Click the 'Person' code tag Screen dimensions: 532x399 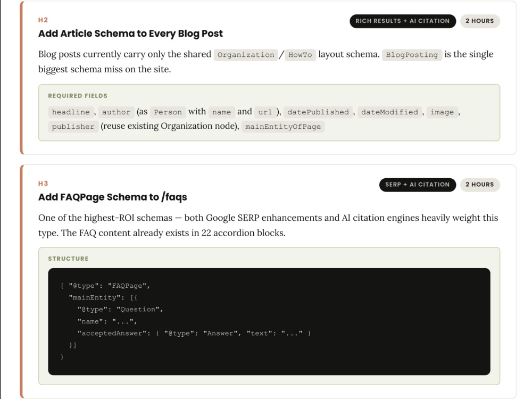point(168,112)
